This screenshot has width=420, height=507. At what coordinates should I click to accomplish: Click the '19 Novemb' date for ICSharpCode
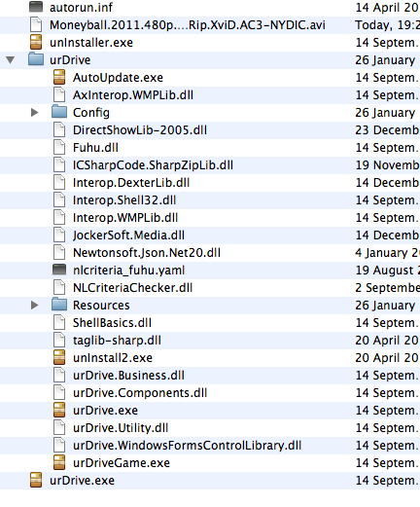(x=388, y=165)
